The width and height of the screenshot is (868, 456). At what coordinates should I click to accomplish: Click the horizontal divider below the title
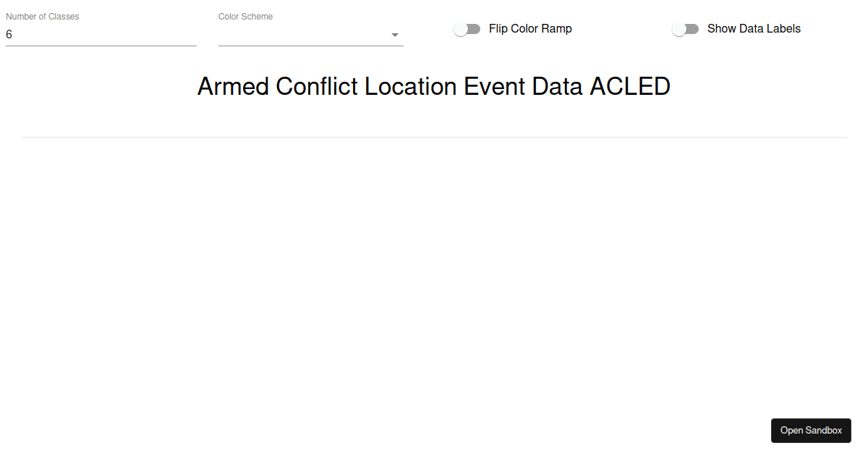pyautogui.click(x=434, y=137)
